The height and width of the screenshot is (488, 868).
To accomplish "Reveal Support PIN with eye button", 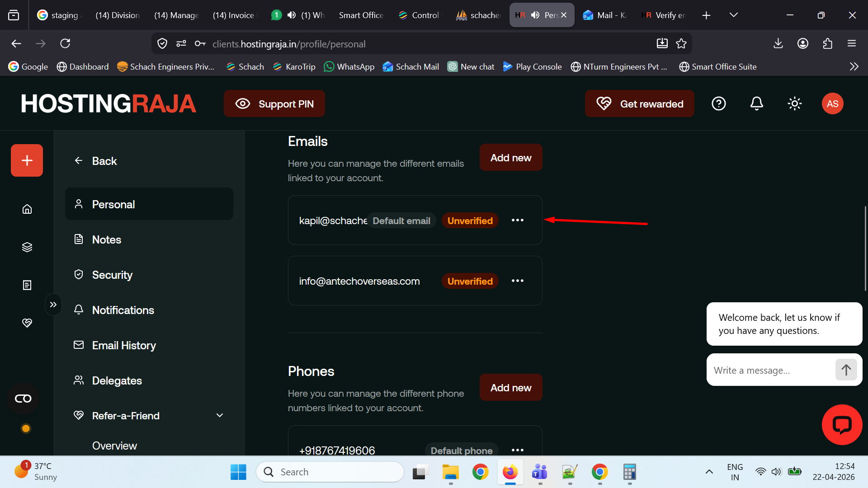I will (x=274, y=104).
